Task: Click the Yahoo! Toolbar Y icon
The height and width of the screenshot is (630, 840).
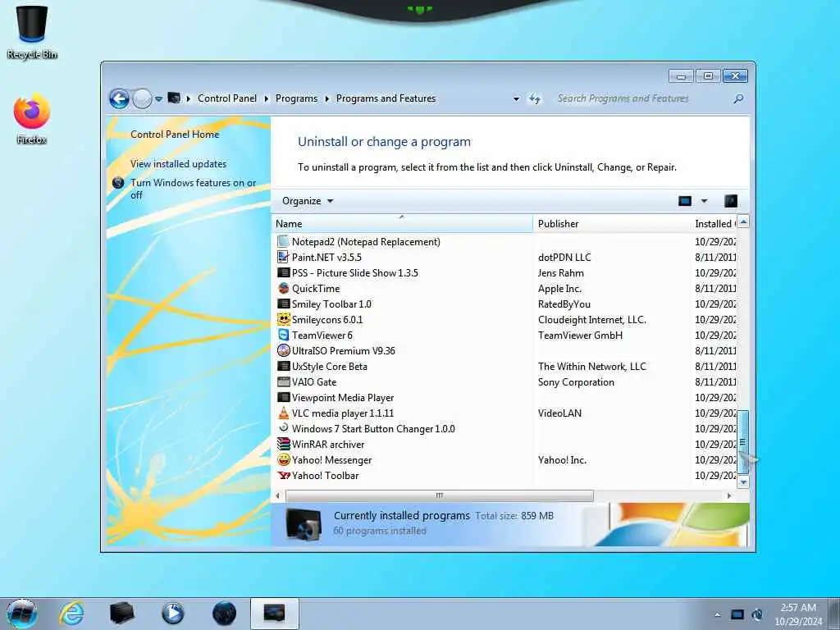Action: [283, 475]
